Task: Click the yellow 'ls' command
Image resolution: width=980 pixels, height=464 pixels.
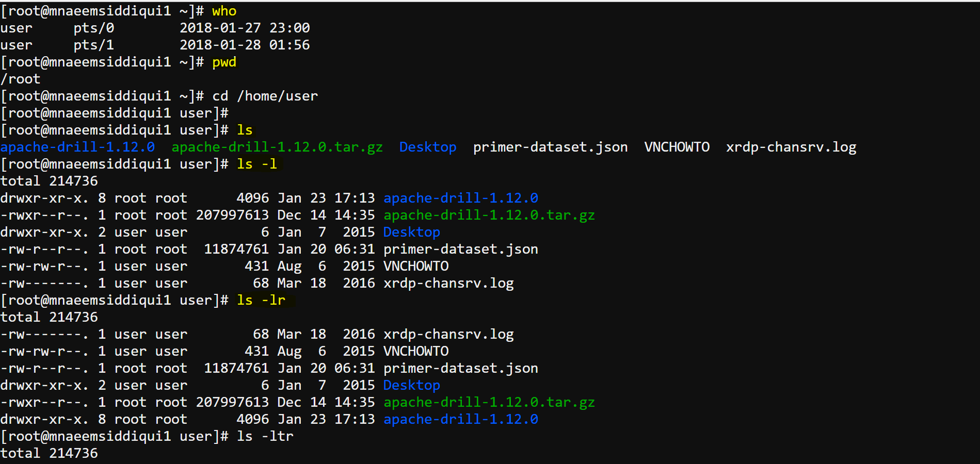Action: point(245,130)
